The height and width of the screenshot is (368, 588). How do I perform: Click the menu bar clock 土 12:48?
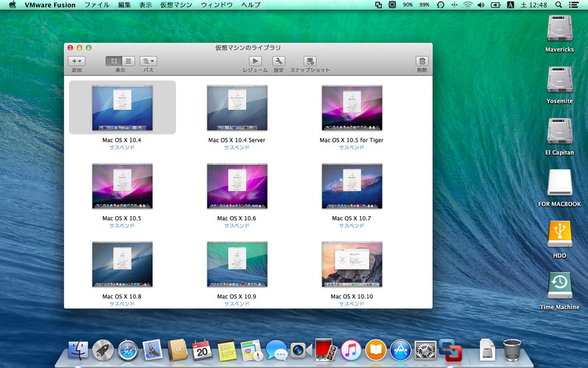pyautogui.click(x=534, y=5)
